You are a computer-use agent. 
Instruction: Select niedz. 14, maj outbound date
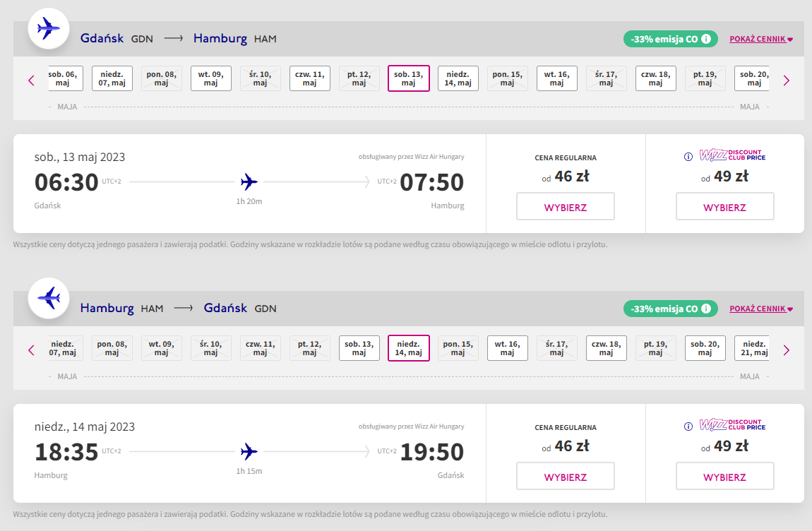coord(458,78)
